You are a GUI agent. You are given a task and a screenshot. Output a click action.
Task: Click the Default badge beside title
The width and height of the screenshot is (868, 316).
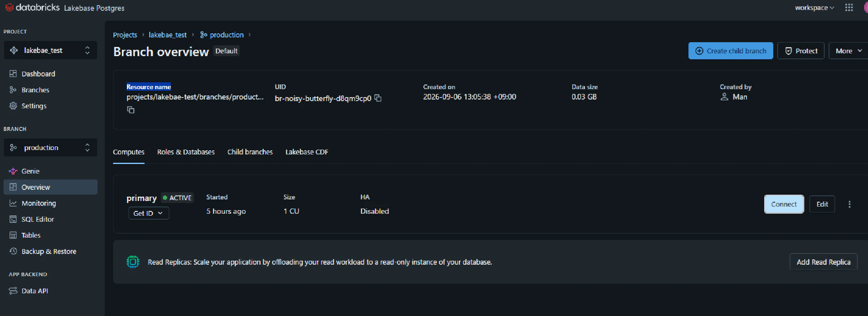[227, 51]
